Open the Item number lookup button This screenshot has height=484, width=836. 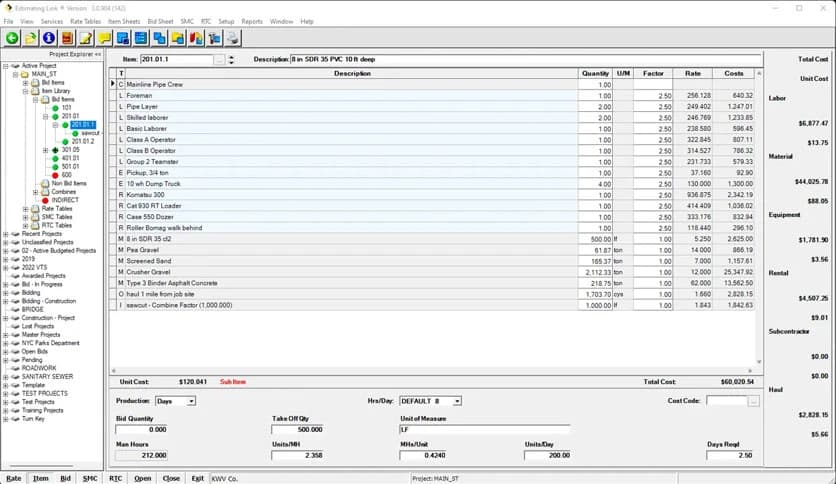[x=220, y=60]
